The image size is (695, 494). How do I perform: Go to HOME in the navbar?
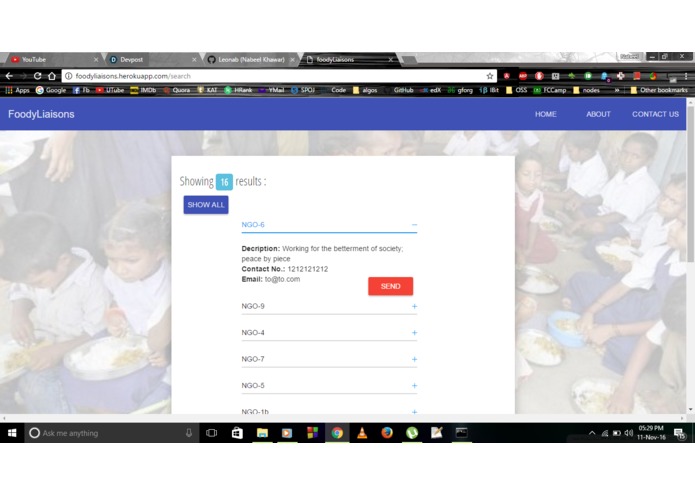tap(546, 114)
